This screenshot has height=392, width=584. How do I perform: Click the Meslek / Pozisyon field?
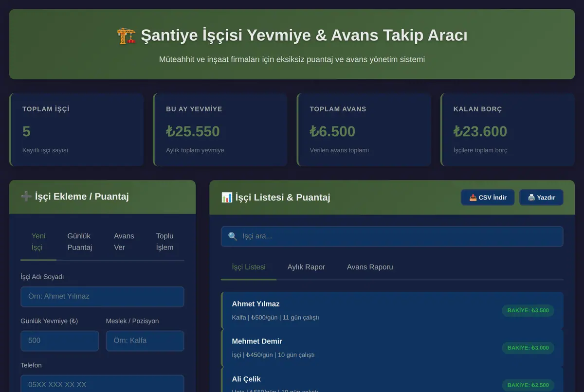(145, 341)
